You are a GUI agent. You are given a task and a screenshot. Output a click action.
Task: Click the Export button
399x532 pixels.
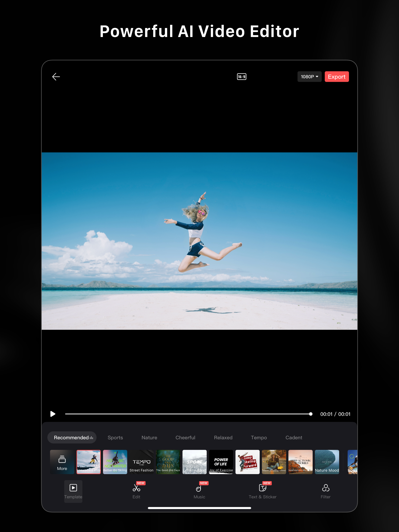click(336, 77)
